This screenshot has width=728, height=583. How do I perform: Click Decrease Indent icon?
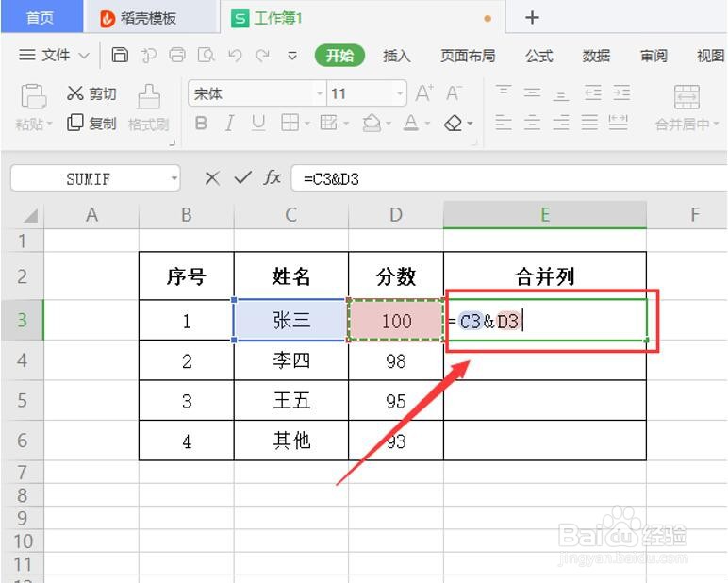tap(592, 92)
